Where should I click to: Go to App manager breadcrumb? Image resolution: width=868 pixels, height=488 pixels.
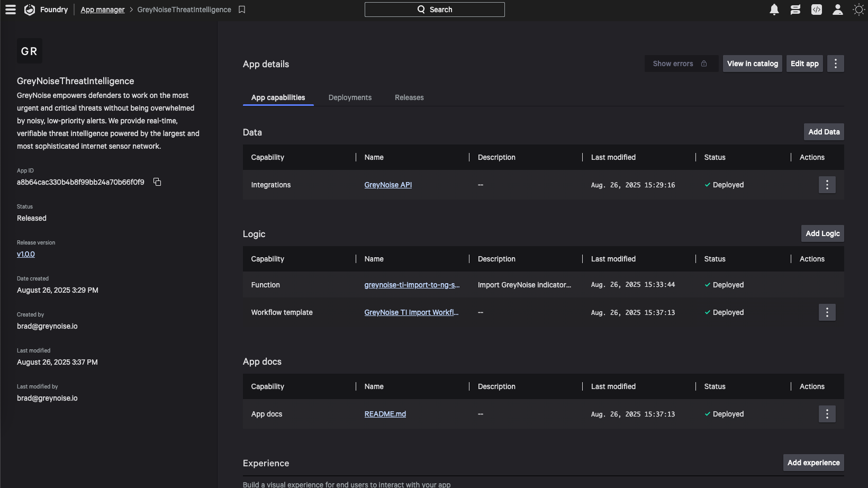[x=103, y=10]
